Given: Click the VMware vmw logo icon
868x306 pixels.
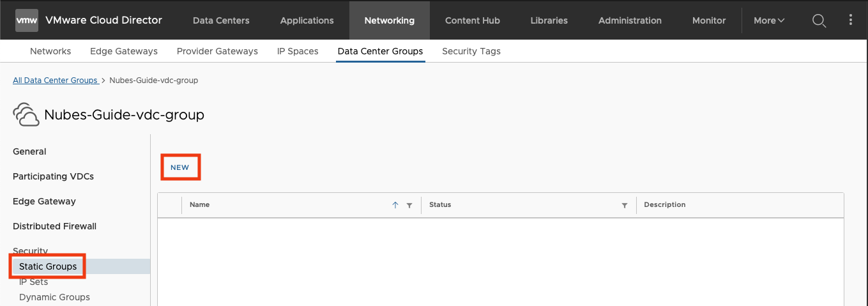Looking at the screenshot, I should pos(27,20).
